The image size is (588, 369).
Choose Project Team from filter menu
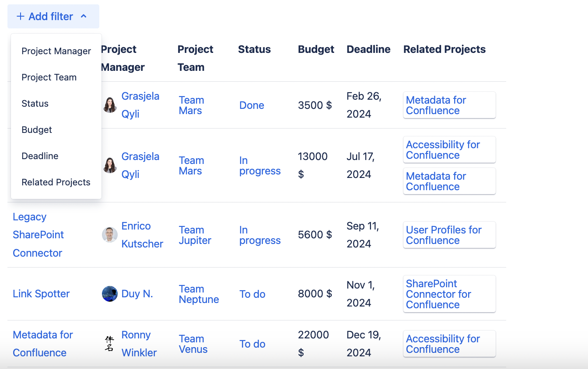49,77
